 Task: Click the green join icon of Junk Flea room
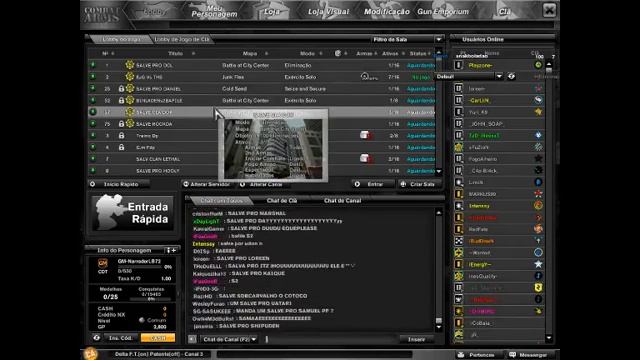93,77
